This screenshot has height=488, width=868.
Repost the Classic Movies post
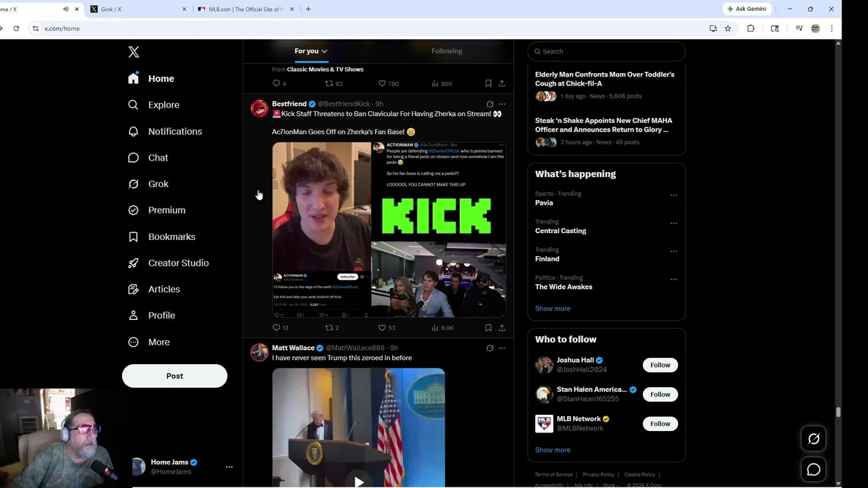coord(334,83)
